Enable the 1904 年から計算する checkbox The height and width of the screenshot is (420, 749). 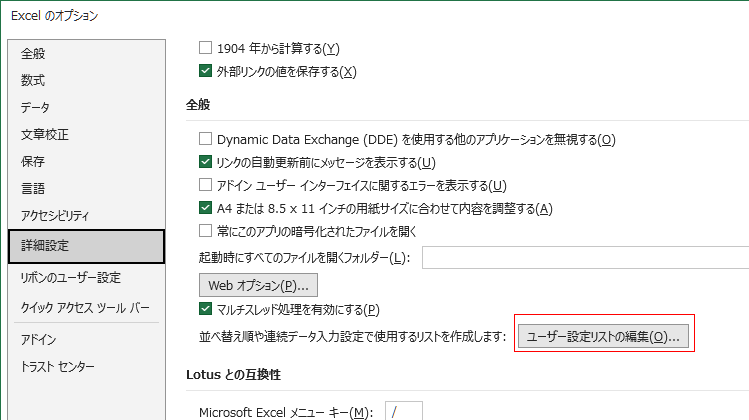(x=205, y=48)
